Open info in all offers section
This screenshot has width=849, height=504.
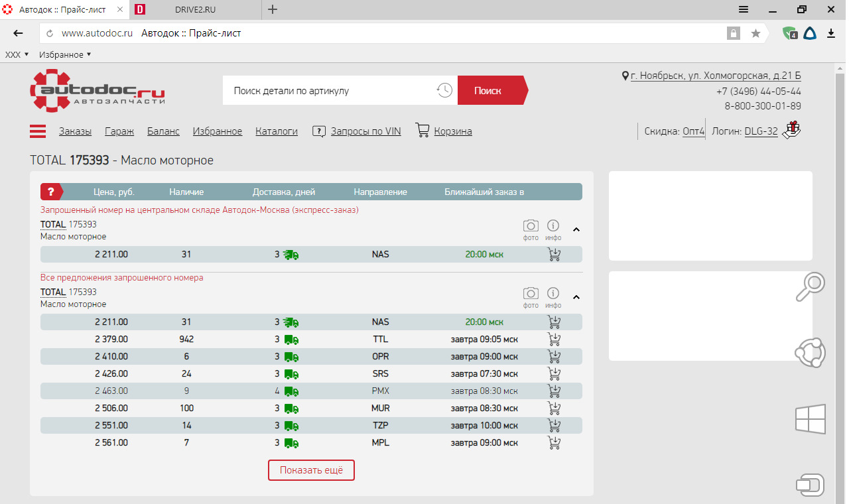point(553,297)
